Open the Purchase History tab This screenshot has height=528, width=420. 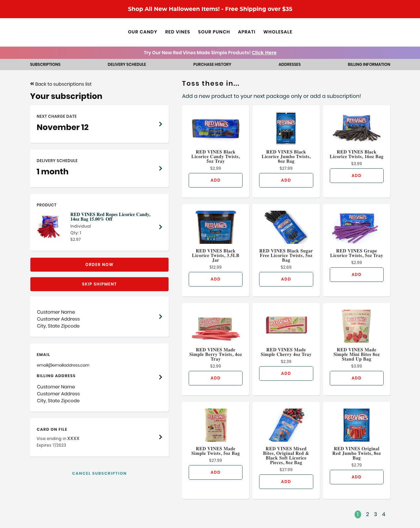(212, 65)
